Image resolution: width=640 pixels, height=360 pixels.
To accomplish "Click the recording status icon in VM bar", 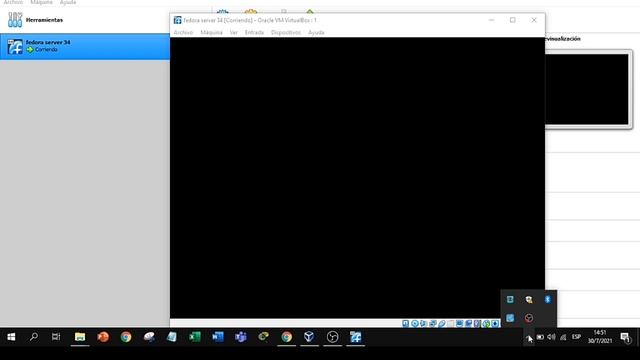I will (469, 324).
